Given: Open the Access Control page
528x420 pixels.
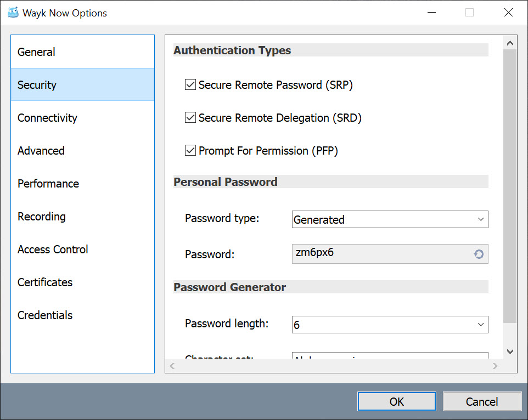Looking at the screenshot, I should pyautogui.click(x=82, y=249).
